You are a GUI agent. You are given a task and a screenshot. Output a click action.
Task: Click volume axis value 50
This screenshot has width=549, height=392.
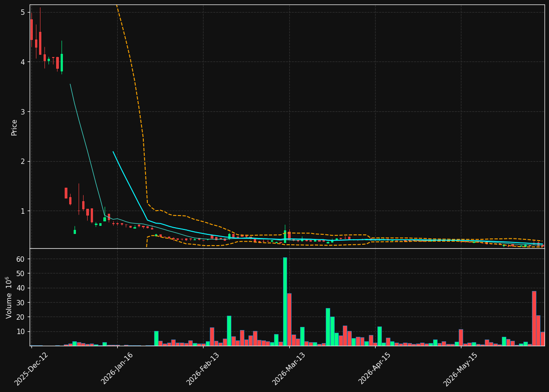[x=21, y=273]
